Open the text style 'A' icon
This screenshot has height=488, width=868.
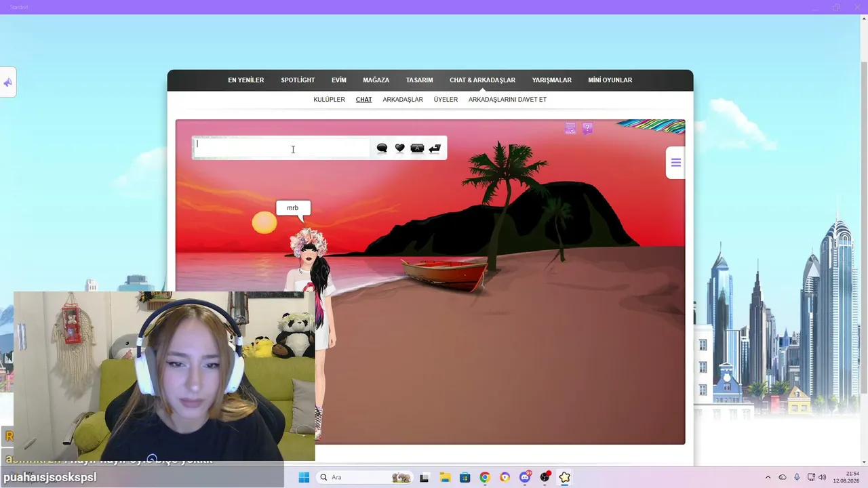coord(417,148)
